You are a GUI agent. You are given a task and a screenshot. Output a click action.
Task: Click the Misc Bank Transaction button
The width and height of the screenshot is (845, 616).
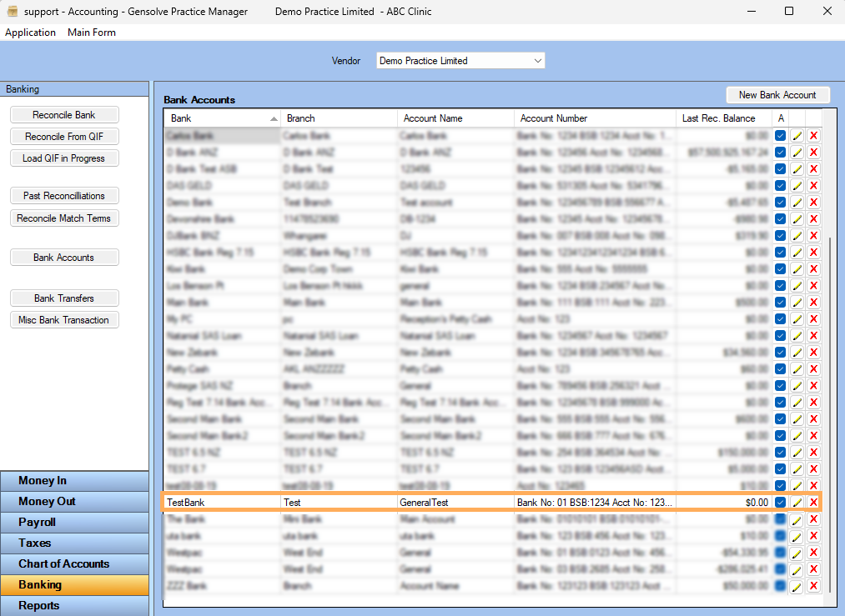coord(64,320)
